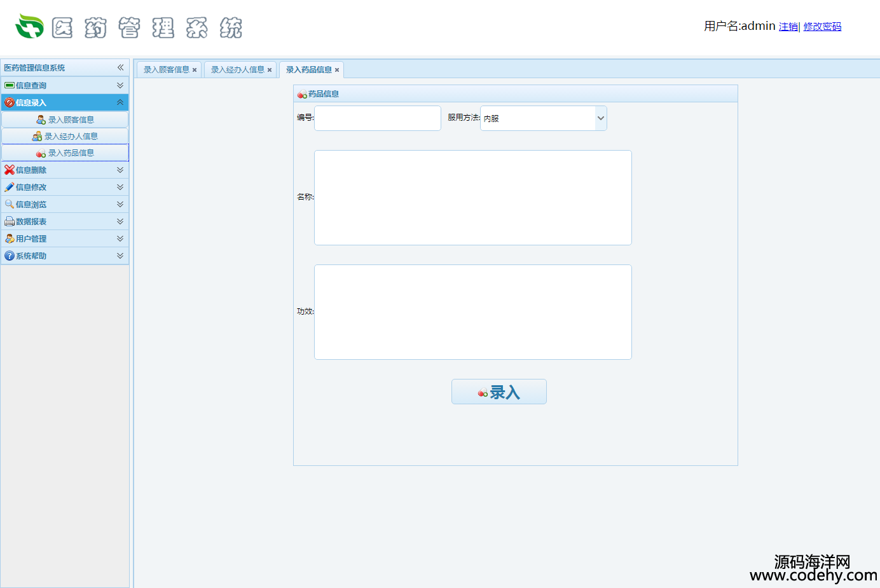880x588 pixels.
Task: Click the 录入顾客信息 user icon
Action: click(x=41, y=120)
